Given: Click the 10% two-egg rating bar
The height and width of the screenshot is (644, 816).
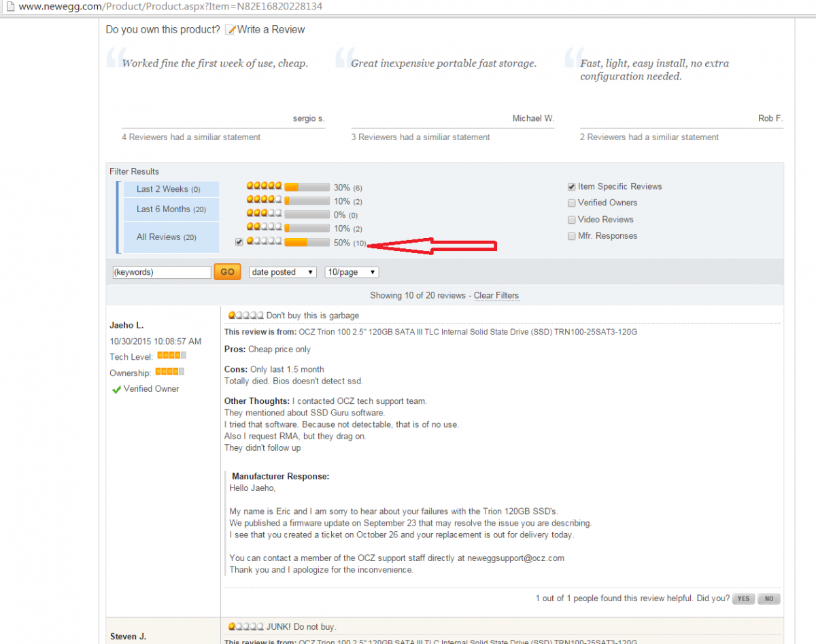Looking at the screenshot, I should click(308, 228).
